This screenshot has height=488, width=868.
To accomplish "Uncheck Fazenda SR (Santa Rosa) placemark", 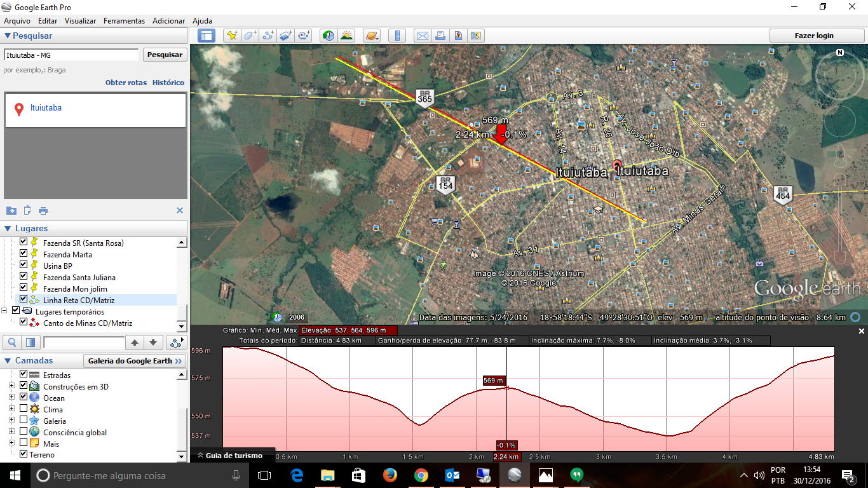I will coord(24,243).
